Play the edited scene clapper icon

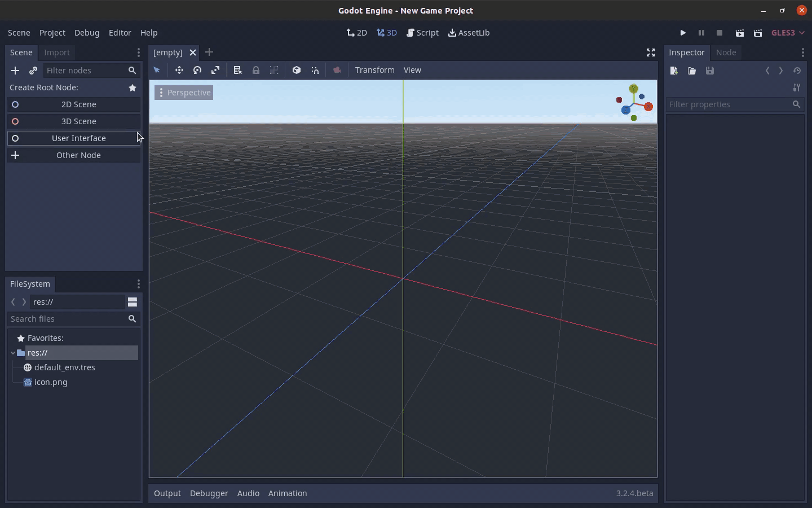point(740,33)
